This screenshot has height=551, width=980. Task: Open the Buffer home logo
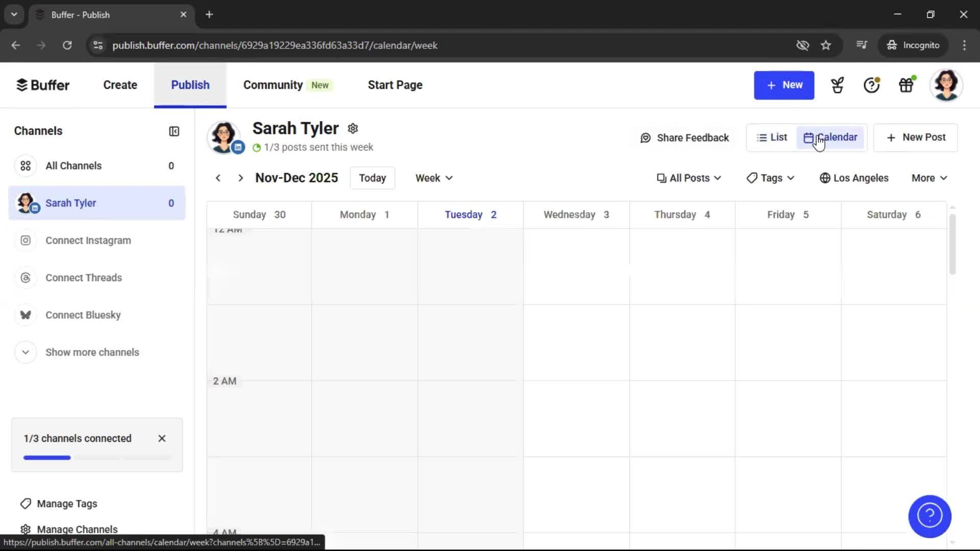43,85
